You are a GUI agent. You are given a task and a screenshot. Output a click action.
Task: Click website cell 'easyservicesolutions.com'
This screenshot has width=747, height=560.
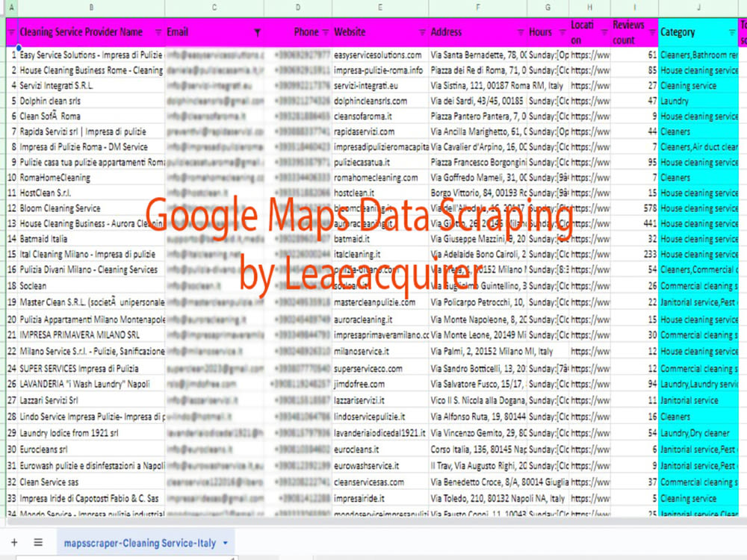tap(380, 55)
